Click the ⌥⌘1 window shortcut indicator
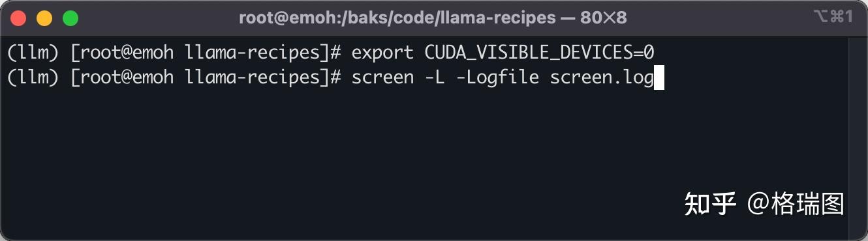Image resolution: width=868 pixels, height=241 pixels. click(x=833, y=17)
